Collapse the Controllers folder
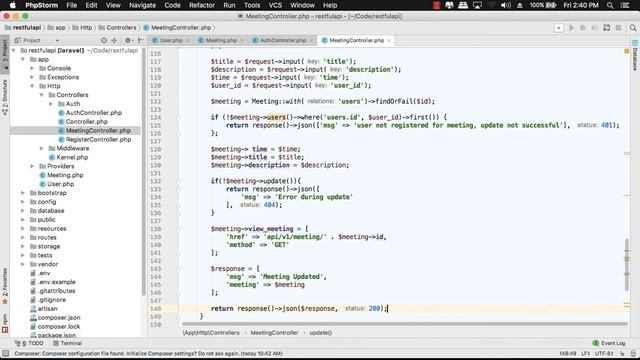 42,95
